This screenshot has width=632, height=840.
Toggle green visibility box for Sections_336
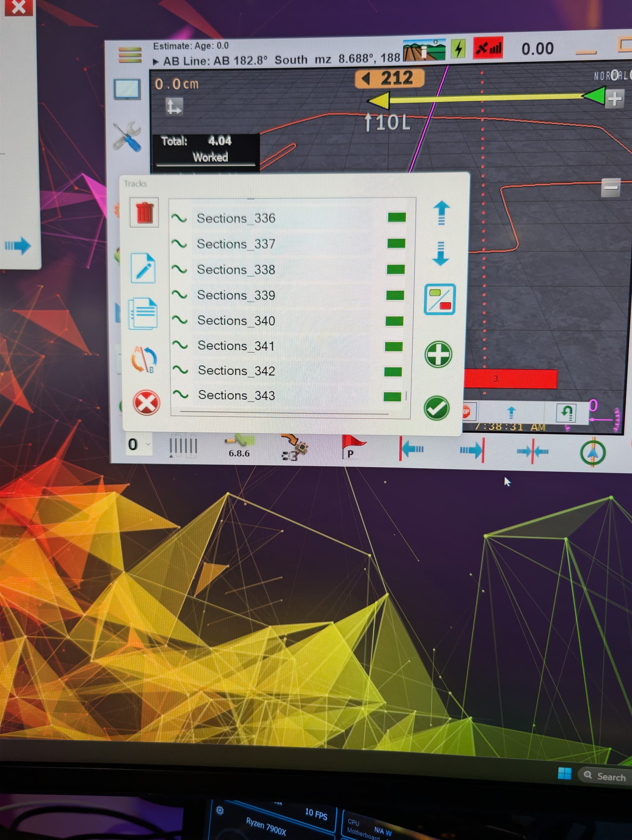[397, 217]
